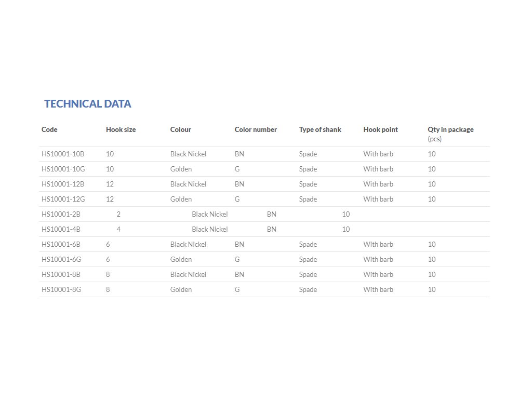Click the HS10001-6G code
Viewport: 532px width, 399px height.
click(x=61, y=259)
